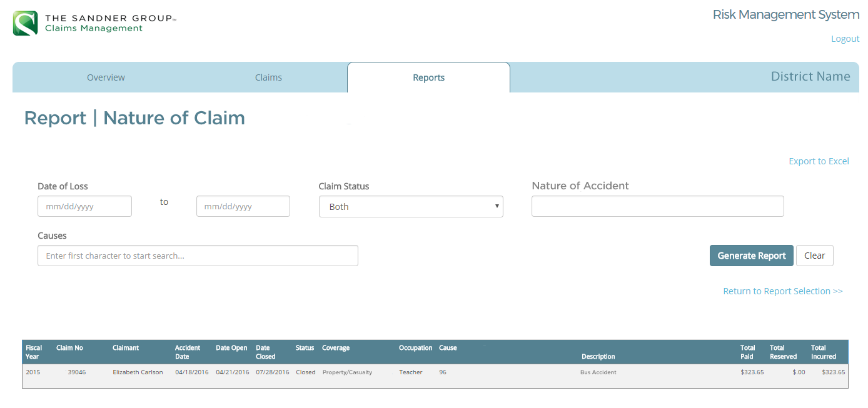Sort by the Claimant column header

click(126, 348)
